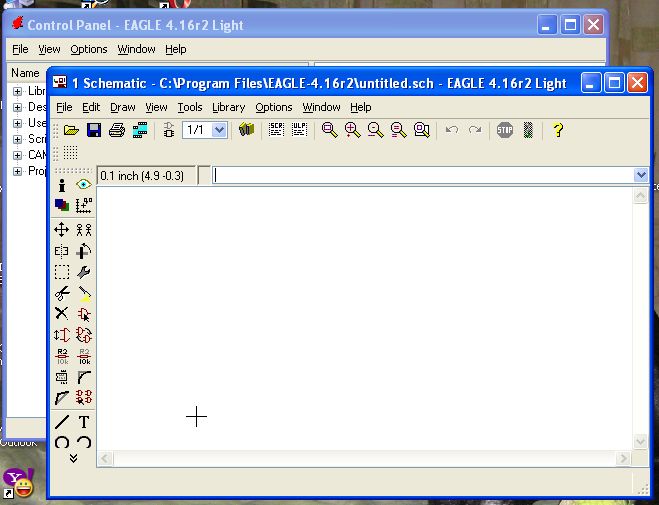Open the command line history dropdown
659x505 pixels.
click(x=641, y=175)
